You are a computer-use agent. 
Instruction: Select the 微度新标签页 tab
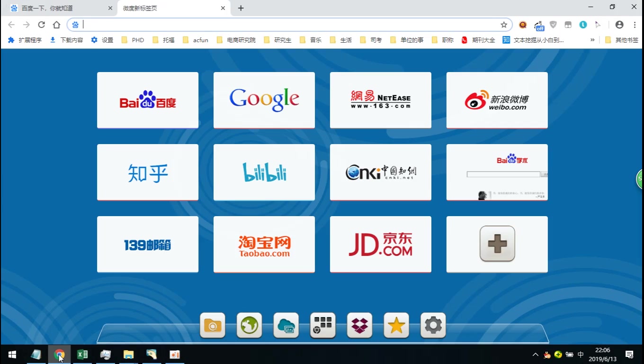pos(174,8)
